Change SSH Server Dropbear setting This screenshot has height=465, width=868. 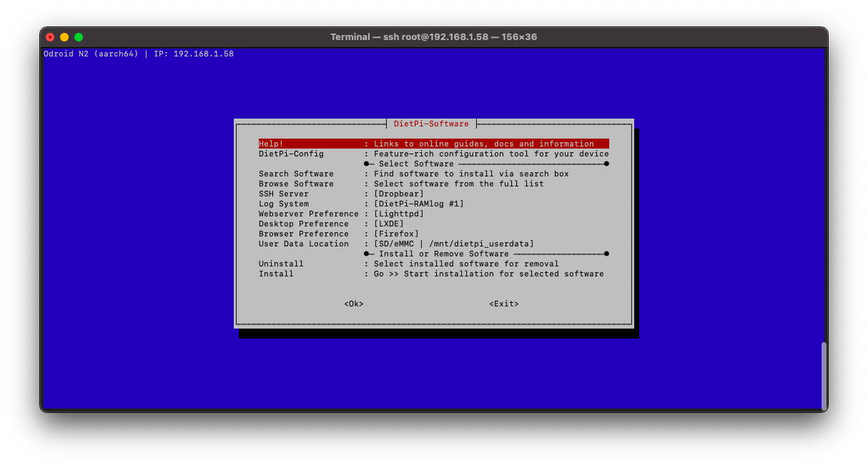[x=433, y=194]
